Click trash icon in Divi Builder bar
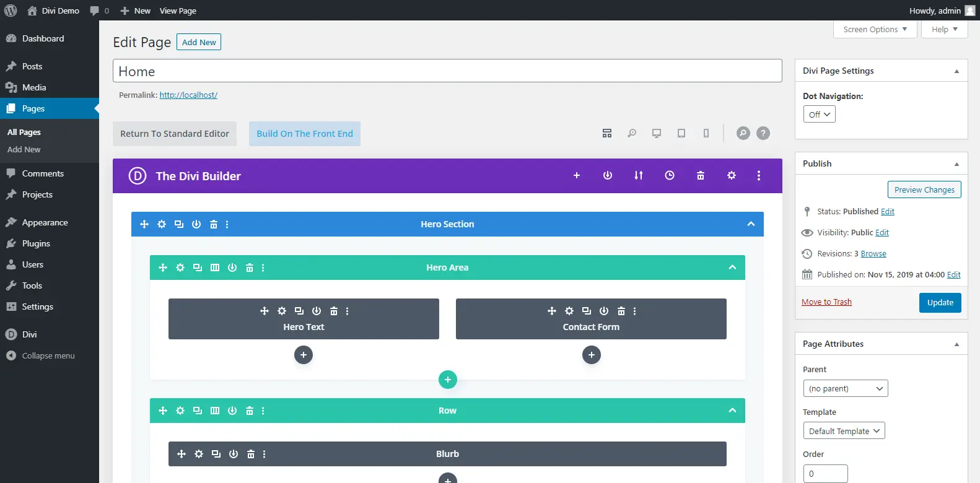This screenshot has width=980, height=483. [x=701, y=176]
